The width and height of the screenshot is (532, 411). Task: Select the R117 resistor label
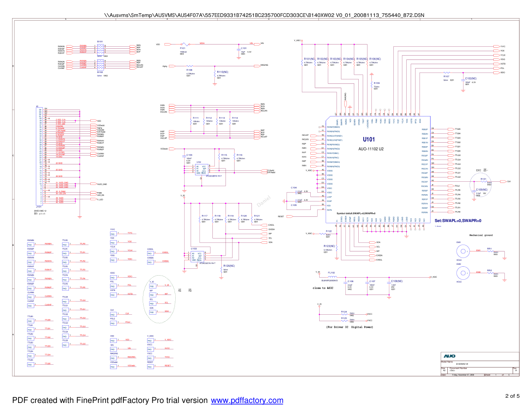click(205, 216)
